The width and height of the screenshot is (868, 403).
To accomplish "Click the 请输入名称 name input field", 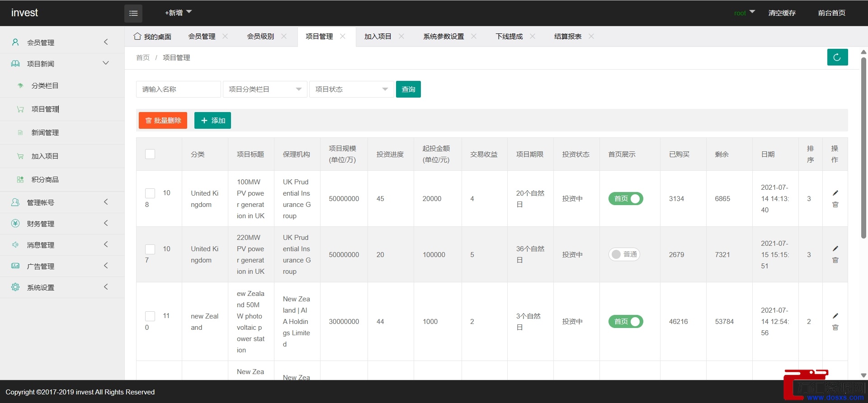I will tap(178, 89).
